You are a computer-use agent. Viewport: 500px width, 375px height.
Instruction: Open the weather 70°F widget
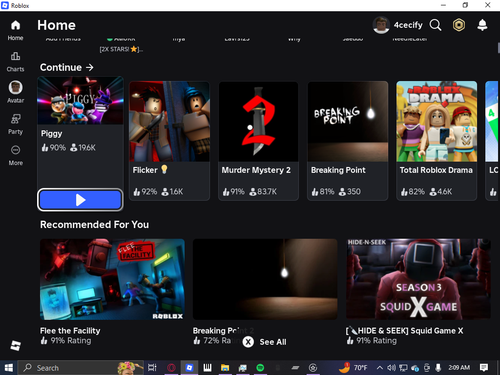coord(353,368)
